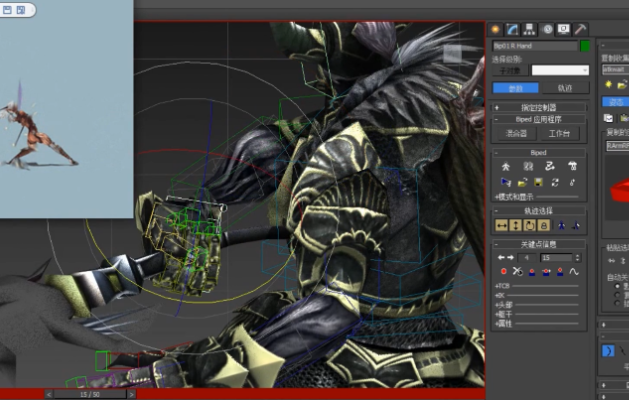Click the Biped Load File folder icon
The image size is (629, 400).
pos(522,183)
